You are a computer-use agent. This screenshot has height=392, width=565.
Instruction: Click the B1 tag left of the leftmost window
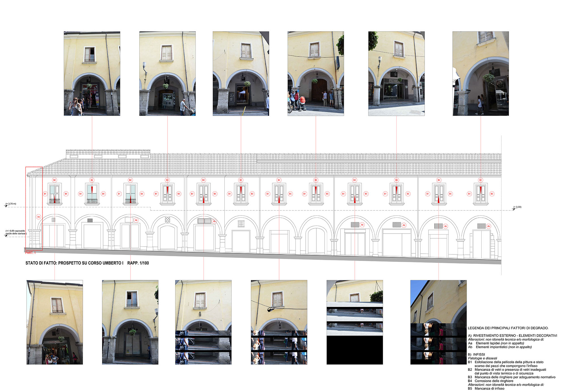[45, 194]
